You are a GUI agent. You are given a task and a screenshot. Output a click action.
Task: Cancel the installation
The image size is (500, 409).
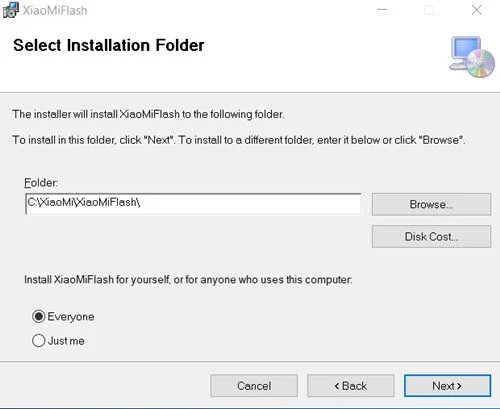point(254,386)
